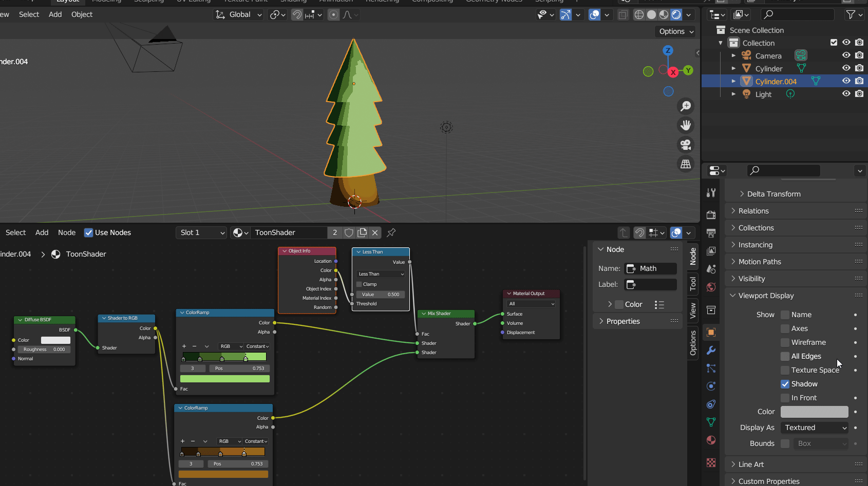The image size is (868, 486).
Task: Open the node editor Select menu
Action: [15, 232]
